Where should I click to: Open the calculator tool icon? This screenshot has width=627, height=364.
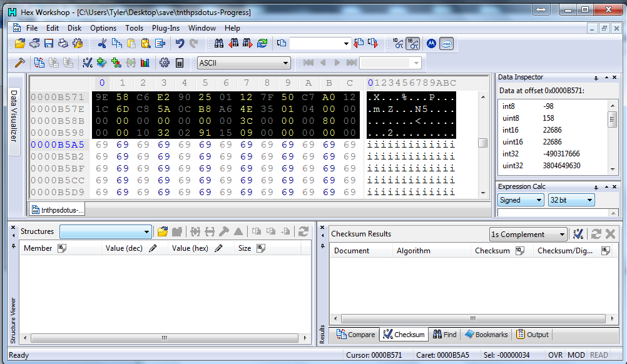[180, 63]
